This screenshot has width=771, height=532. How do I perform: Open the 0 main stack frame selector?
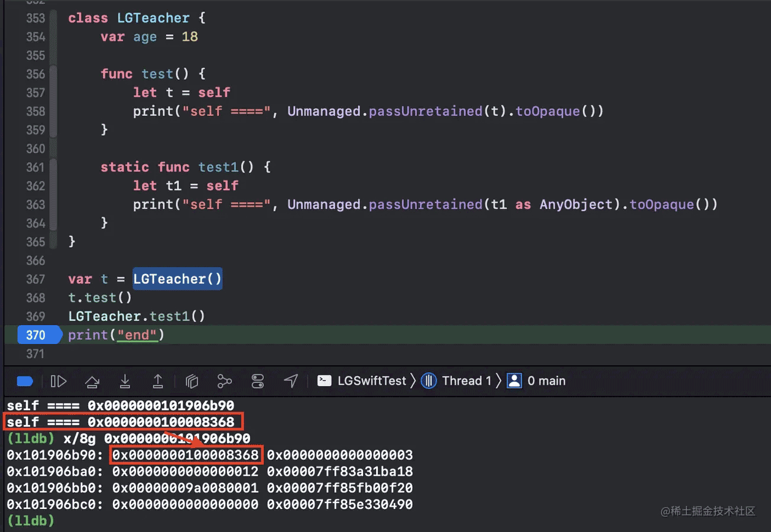tap(537, 381)
